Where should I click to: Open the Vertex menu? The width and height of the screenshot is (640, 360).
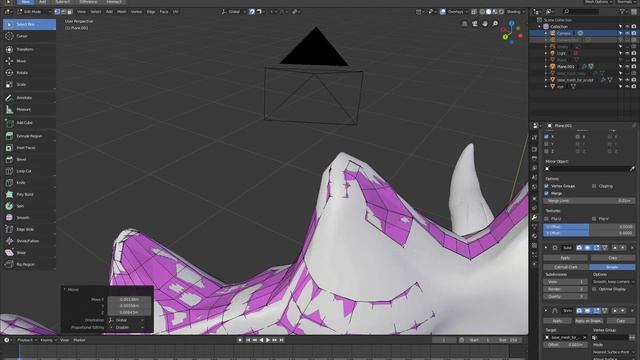pos(136,12)
